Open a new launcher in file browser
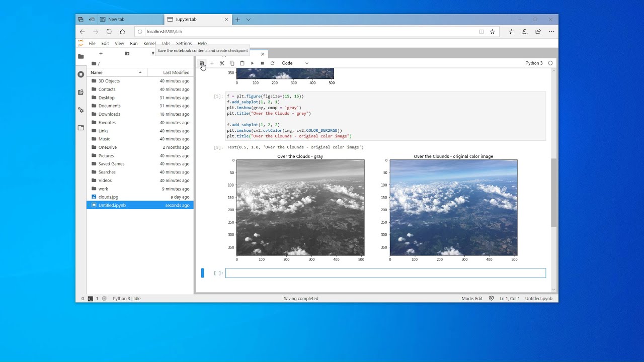The image size is (644, 362). [x=101, y=53]
